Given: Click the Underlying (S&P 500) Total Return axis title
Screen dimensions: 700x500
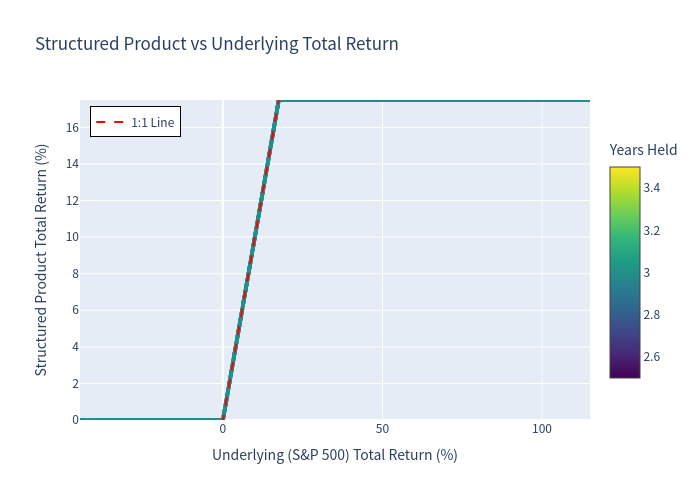Looking at the screenshot, I should [x=335, y=455].
